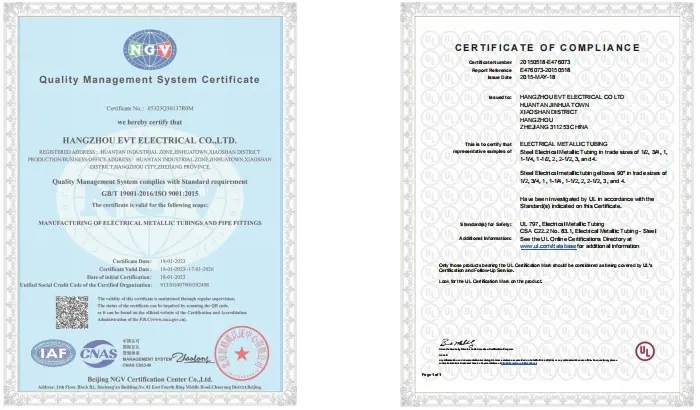Click 'Date of initial Certification:' row
Image resolution: width=700 pixels, height=410 pixels.
click(x=136, y=277)
